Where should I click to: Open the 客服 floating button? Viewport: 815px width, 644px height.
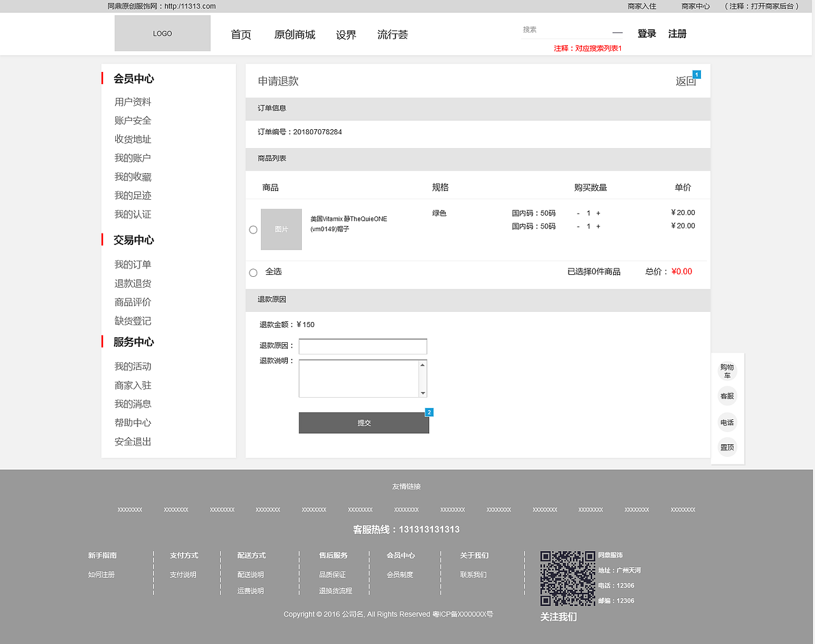click(x=727, y=396)
